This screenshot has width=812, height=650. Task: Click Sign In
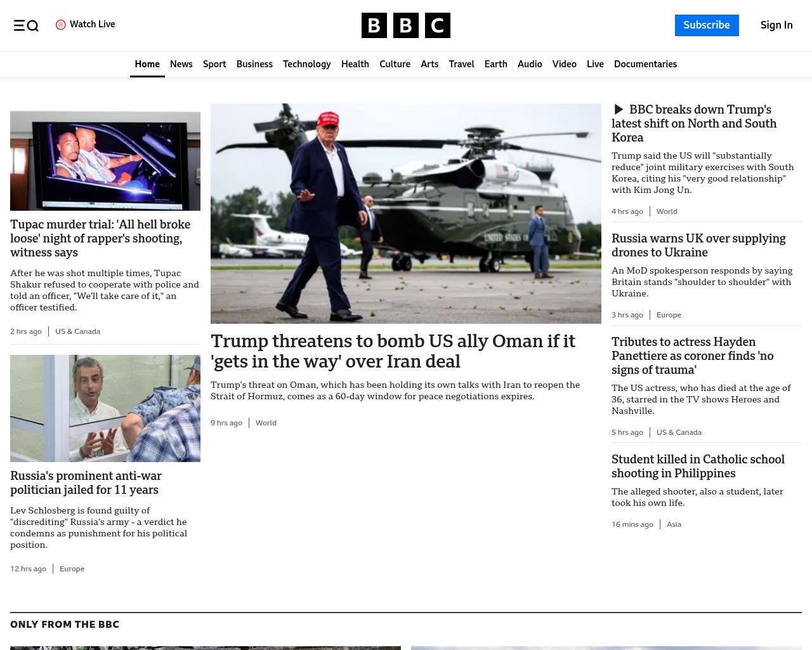pos(776,25)
